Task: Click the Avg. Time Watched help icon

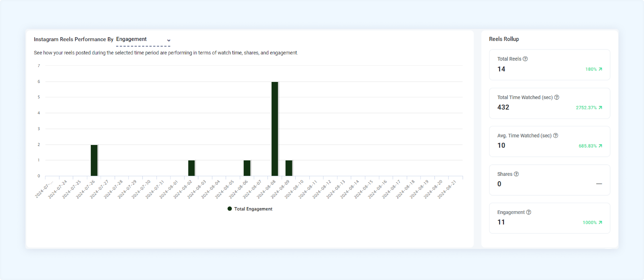Action: (x=556, y=136)
